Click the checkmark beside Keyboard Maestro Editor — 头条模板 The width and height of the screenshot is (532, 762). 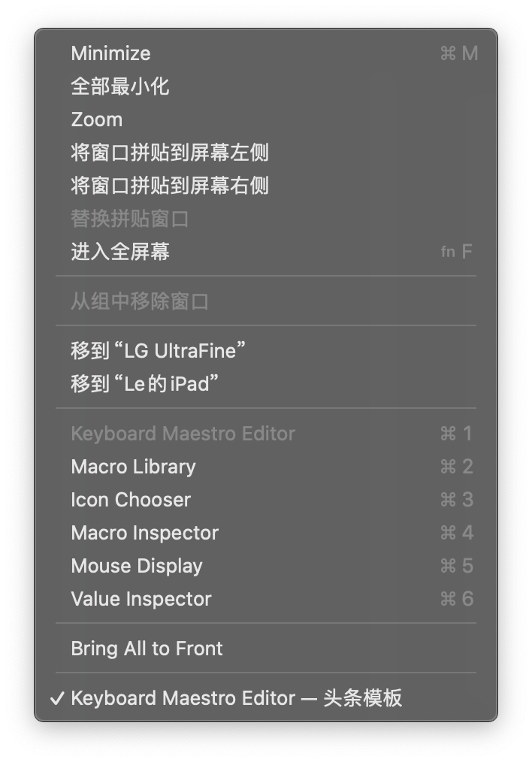56,698
